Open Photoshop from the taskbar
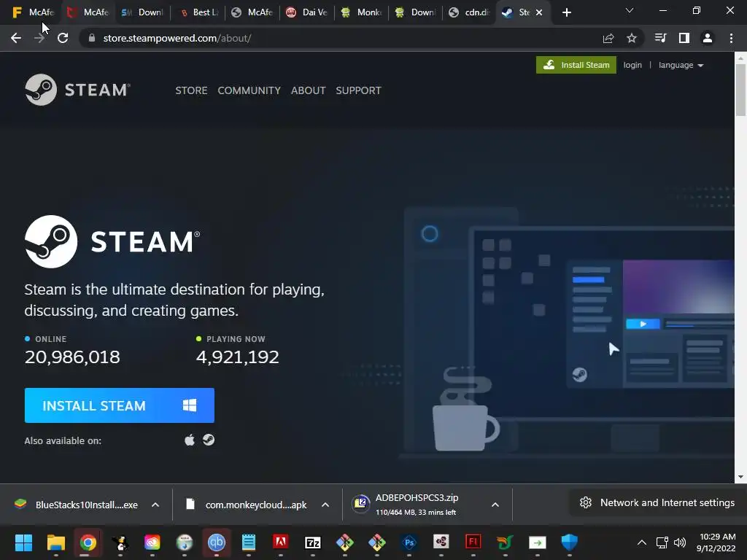Screen dimensions: 747x560 tap(409, 542)
